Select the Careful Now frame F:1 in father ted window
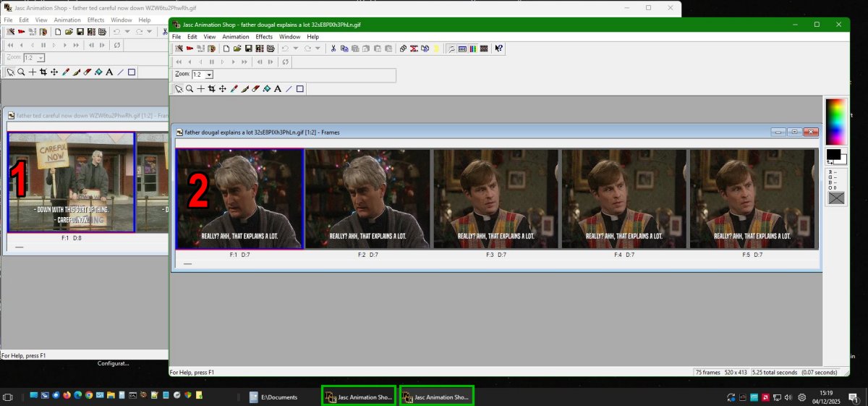Image resolution: width=868 pixels, height=406 pixels. pyautogui.click(x=72, y=182)
